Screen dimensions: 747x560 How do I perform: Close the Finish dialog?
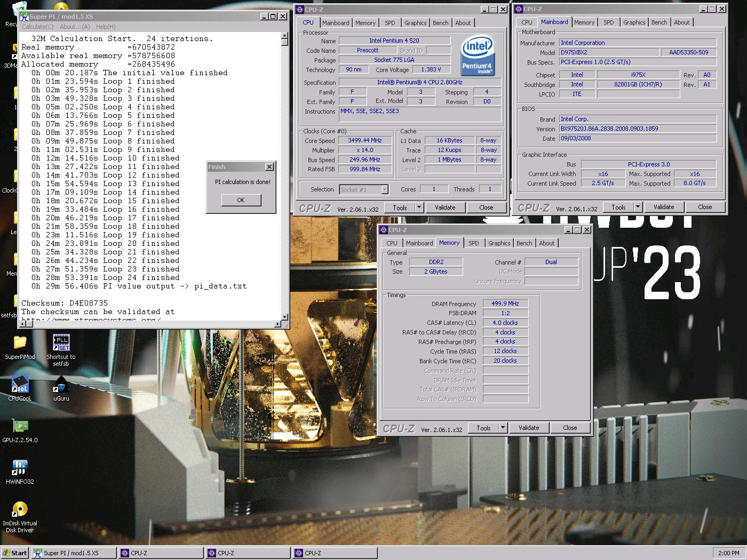[269, 167]
